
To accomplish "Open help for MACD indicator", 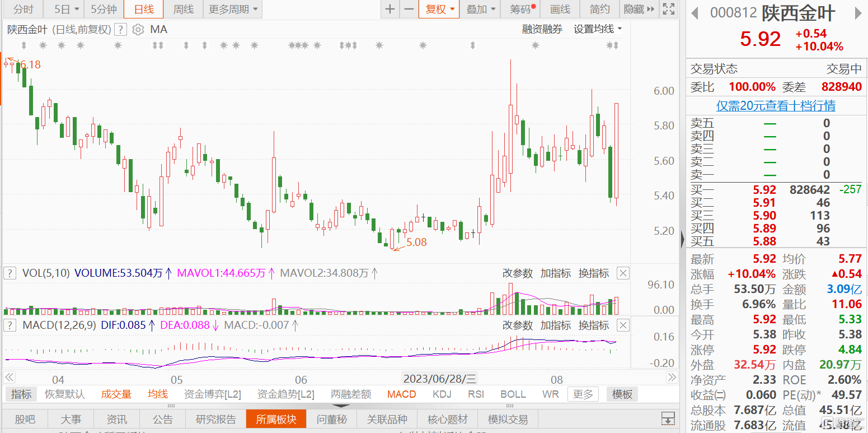I will click(10, 325).
